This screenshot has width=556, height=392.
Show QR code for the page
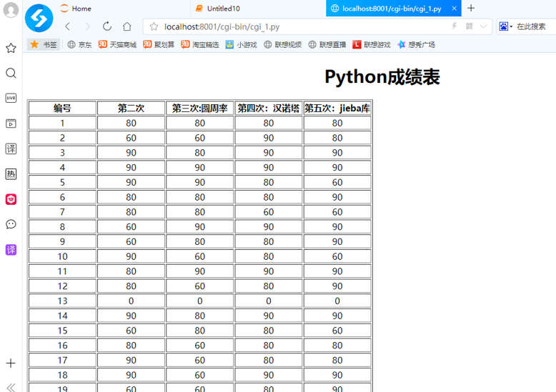click(469, 26)
